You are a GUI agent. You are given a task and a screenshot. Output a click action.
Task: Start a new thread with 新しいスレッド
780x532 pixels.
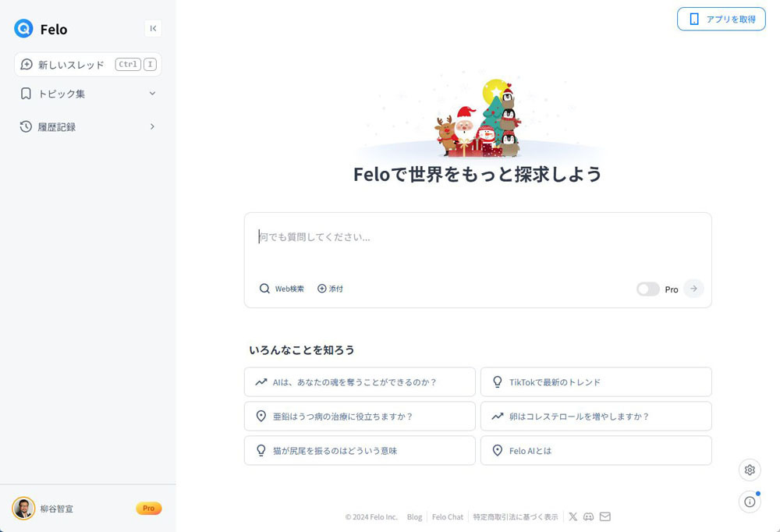(x=87, y=65)
